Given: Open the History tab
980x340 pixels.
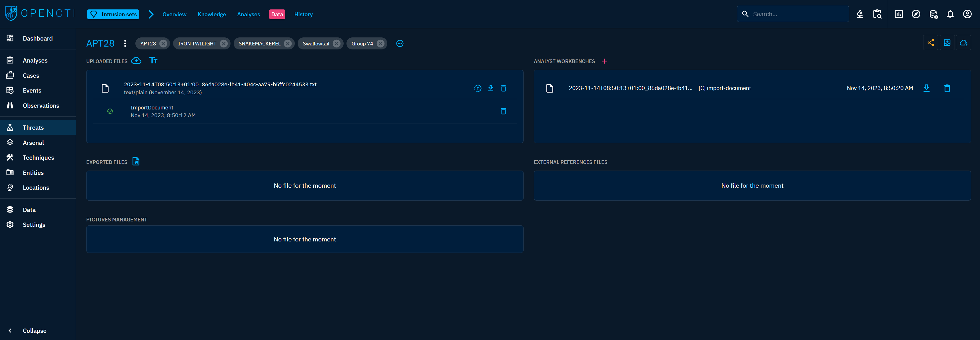Looking at the screenshot, I should [x=303, y=15].
